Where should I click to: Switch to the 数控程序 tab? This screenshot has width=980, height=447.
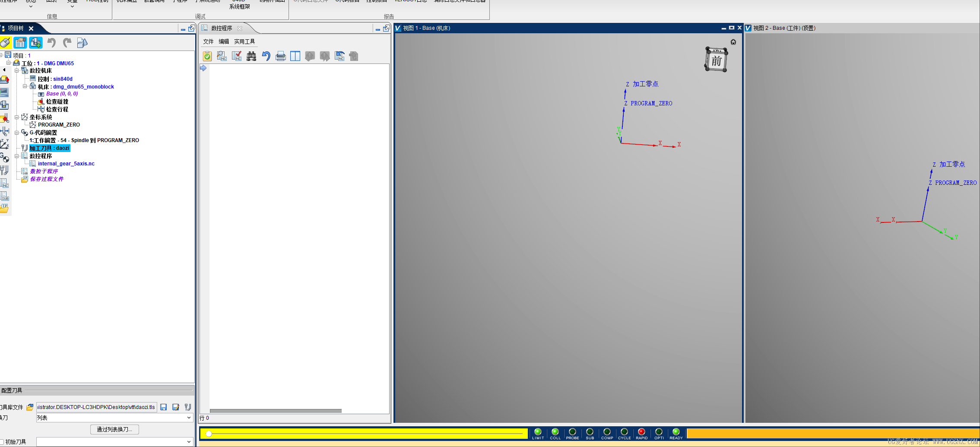pos(222,28)
